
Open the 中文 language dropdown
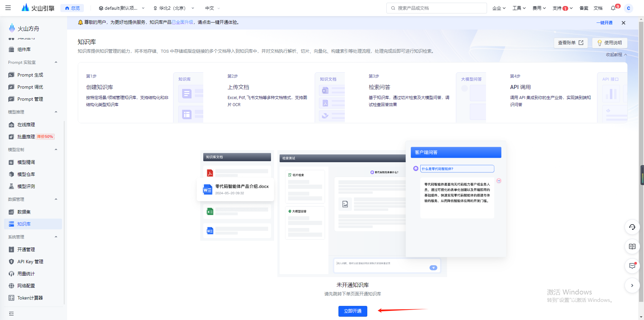coord(212,8)
